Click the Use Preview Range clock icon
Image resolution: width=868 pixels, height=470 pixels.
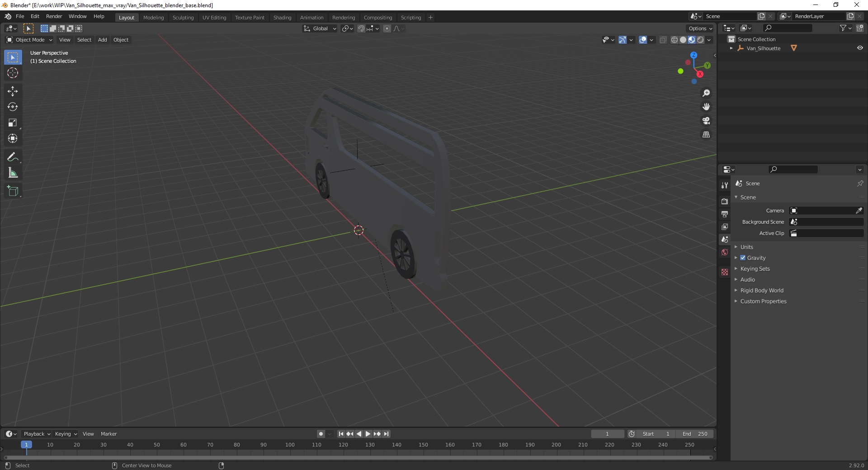coord(632,434)
